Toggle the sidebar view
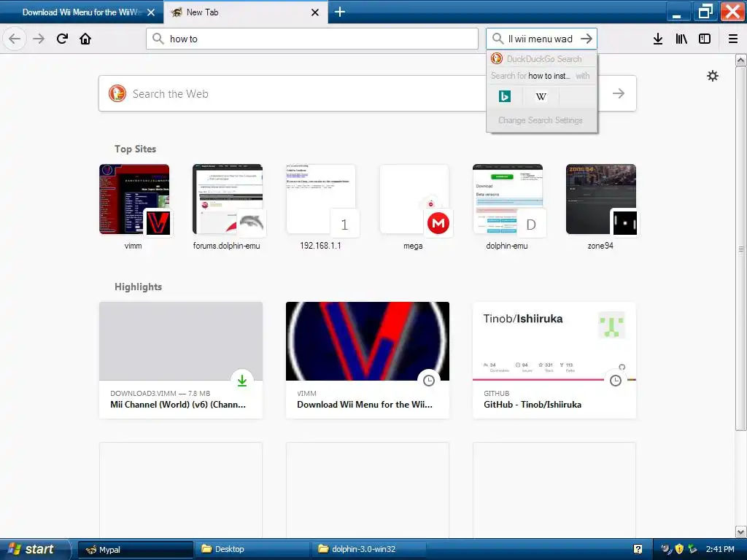 click(x=705, y=39)
